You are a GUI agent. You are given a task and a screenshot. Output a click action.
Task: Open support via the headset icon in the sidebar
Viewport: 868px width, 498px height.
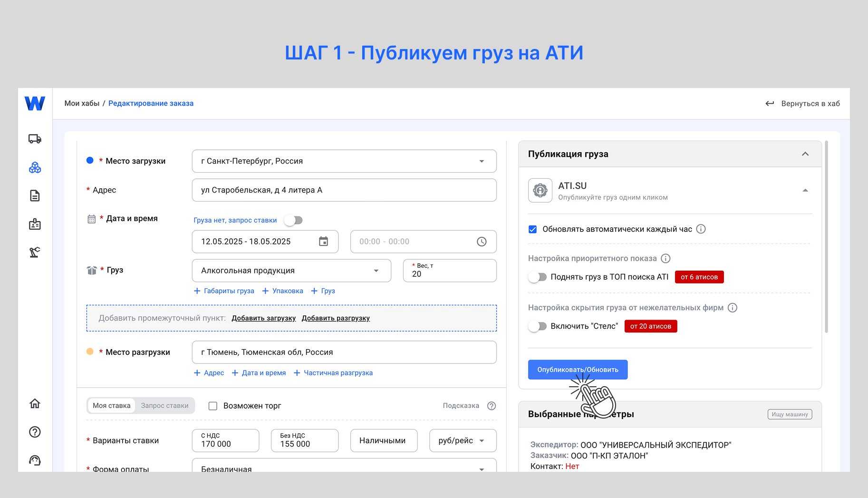[35, 460]
